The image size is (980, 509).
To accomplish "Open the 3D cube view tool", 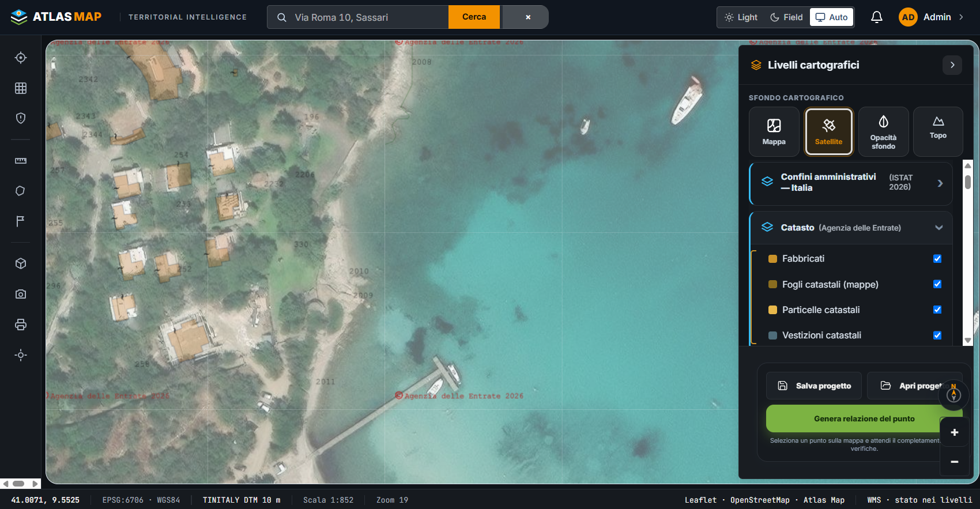I will pyautogui.click(x=21, y=263).
